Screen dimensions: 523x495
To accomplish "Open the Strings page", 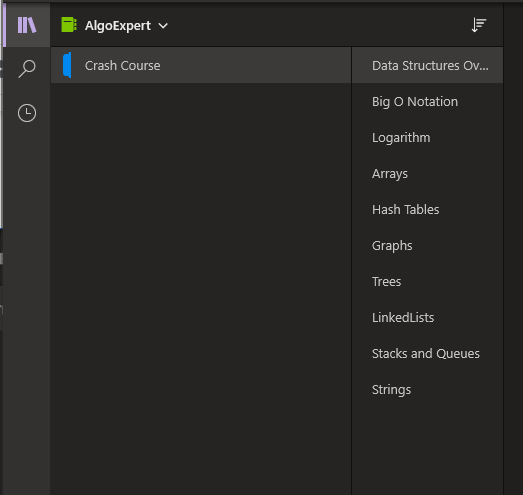I will 427,390.
